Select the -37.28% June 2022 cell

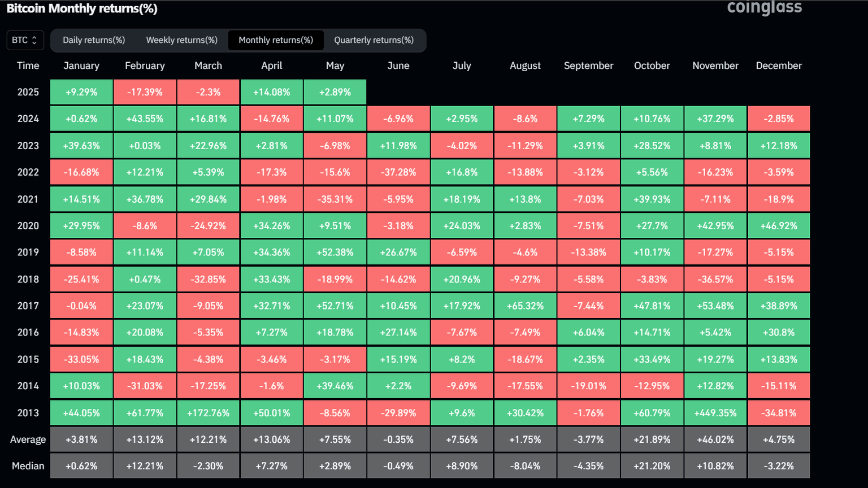pyautogui.click(x=398, y=172)
